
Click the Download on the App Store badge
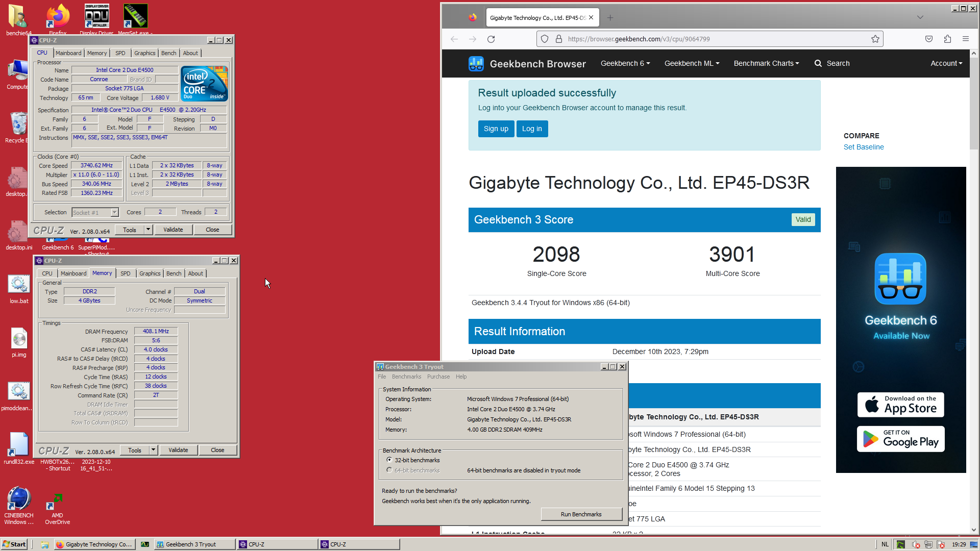[x=900, y=405]
